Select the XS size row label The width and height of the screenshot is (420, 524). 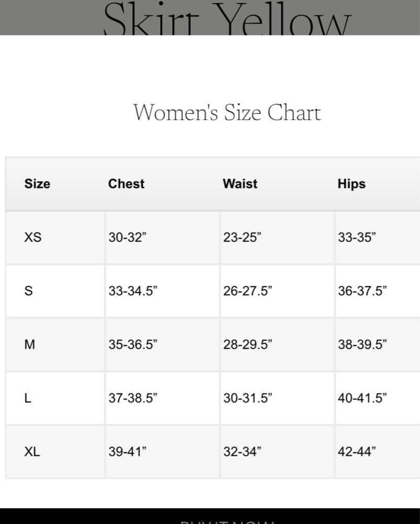tap(32, 237)
